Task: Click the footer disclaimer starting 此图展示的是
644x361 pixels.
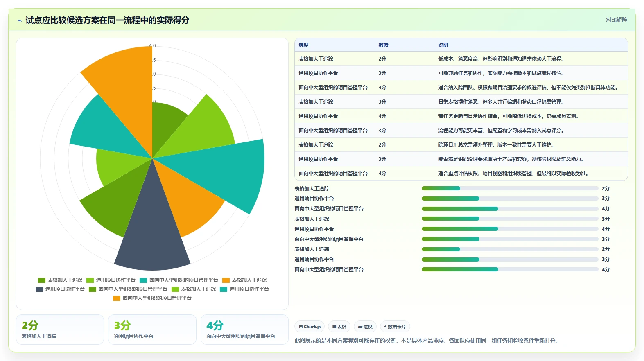Action: coord(427,341)
